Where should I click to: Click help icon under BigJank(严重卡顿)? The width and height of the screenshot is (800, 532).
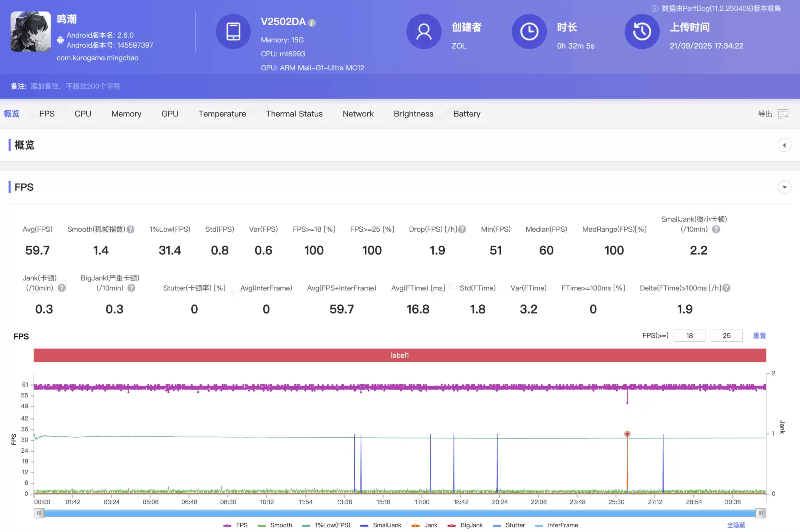[131, 288]
